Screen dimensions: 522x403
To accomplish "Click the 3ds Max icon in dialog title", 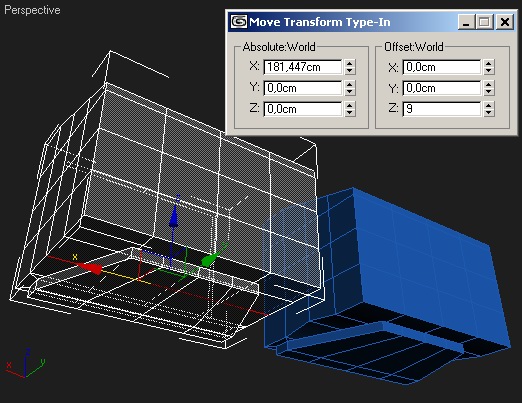I will [239, 22].
